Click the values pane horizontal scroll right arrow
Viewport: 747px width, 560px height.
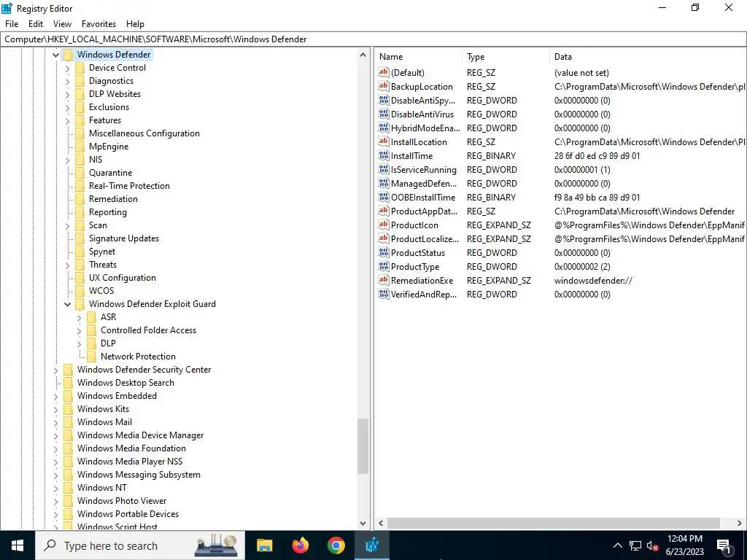click(740, 523)
